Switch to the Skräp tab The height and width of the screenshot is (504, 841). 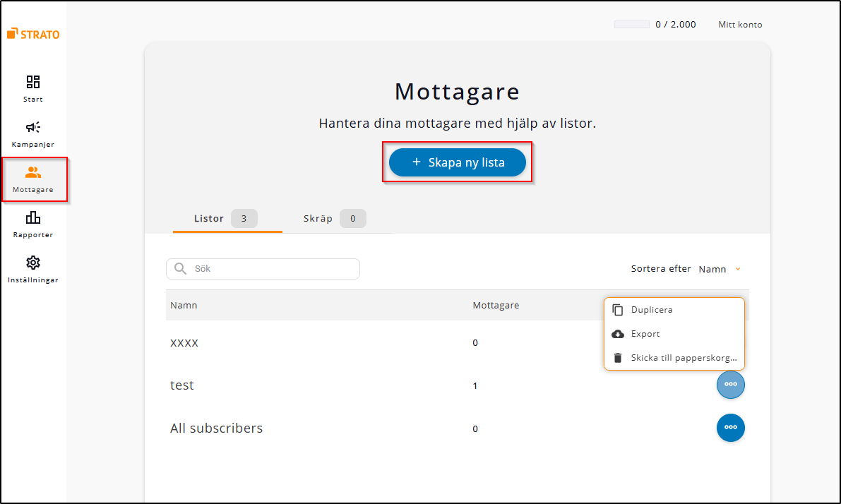coord(316,218)
